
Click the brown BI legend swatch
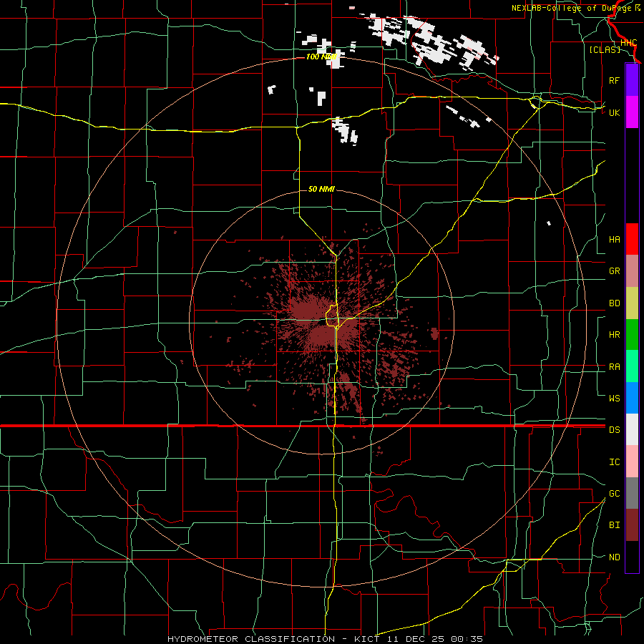coord(632,525)
